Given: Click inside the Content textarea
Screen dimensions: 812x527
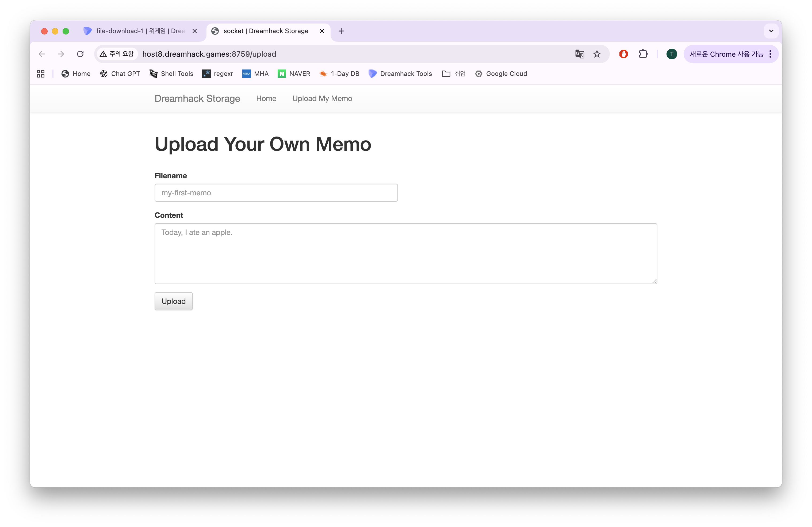Looking at the screenshot, I should point(405,254).
